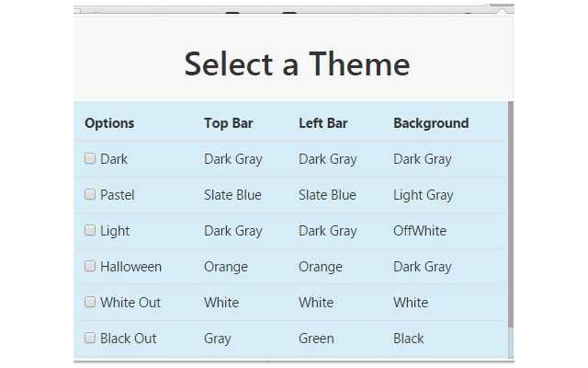Click the Slate Blue left bar cell

(x=327, y=195)
